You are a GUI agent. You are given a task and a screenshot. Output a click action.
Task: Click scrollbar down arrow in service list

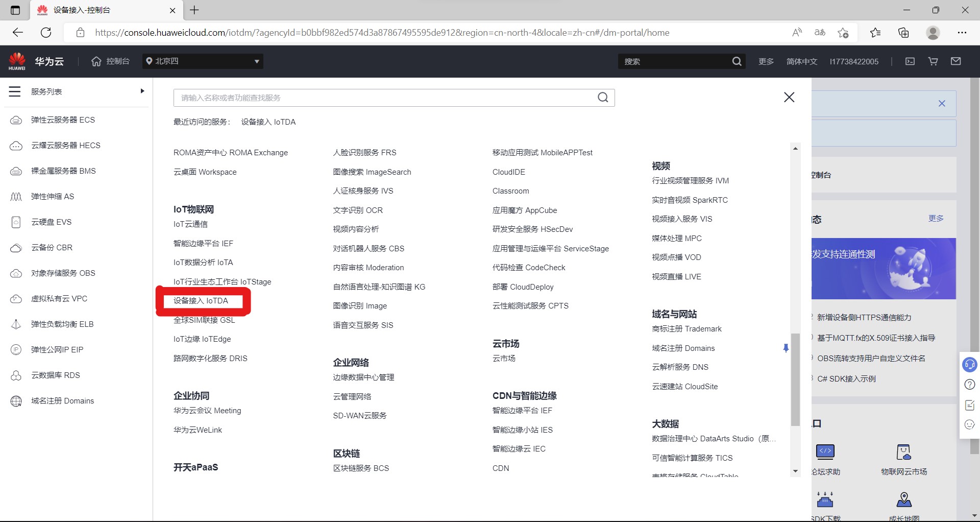pyautogui.click(x=795, y=471)
